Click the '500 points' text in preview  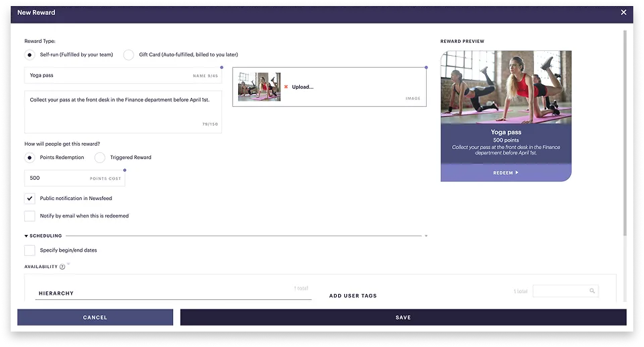click(x=506, y=140)
